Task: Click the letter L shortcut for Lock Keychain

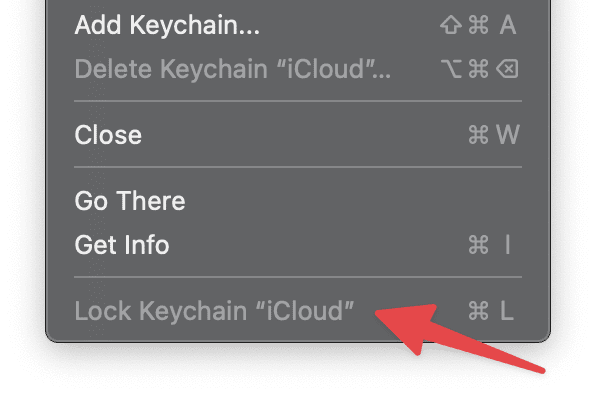Action: 507,311
